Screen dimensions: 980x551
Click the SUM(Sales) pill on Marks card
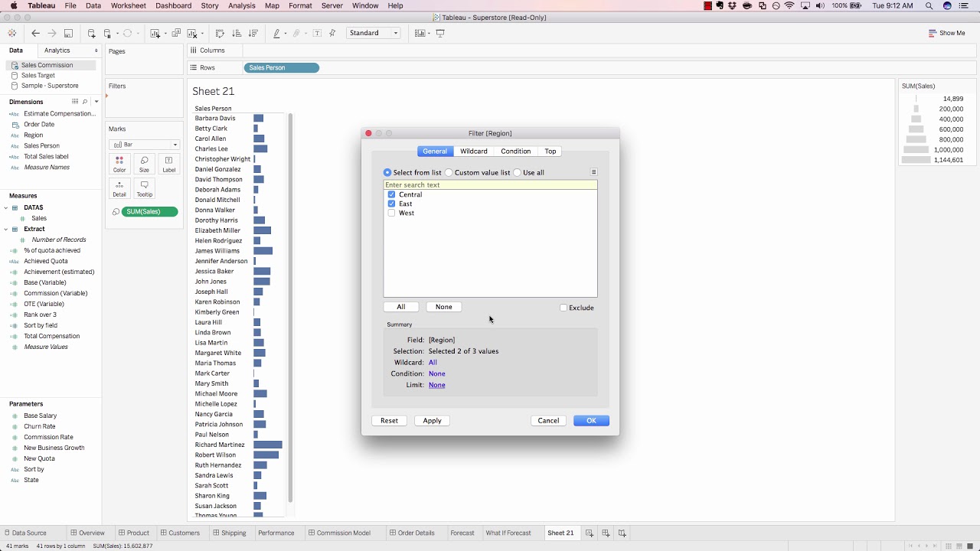149,212
